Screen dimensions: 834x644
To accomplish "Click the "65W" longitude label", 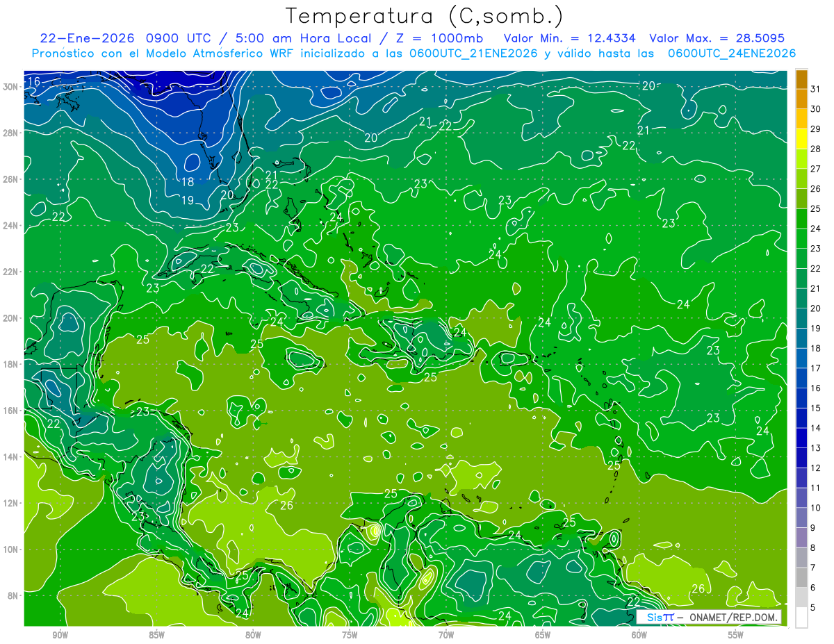I will point(543,635).
